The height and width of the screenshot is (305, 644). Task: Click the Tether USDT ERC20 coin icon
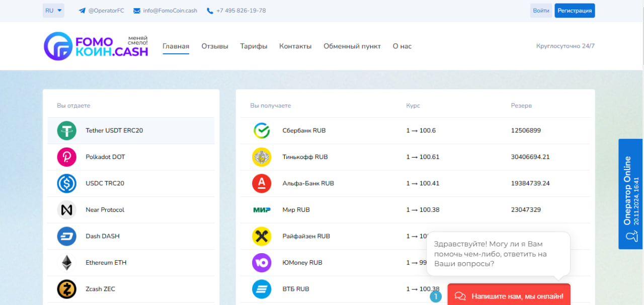(x=66, y=131)
